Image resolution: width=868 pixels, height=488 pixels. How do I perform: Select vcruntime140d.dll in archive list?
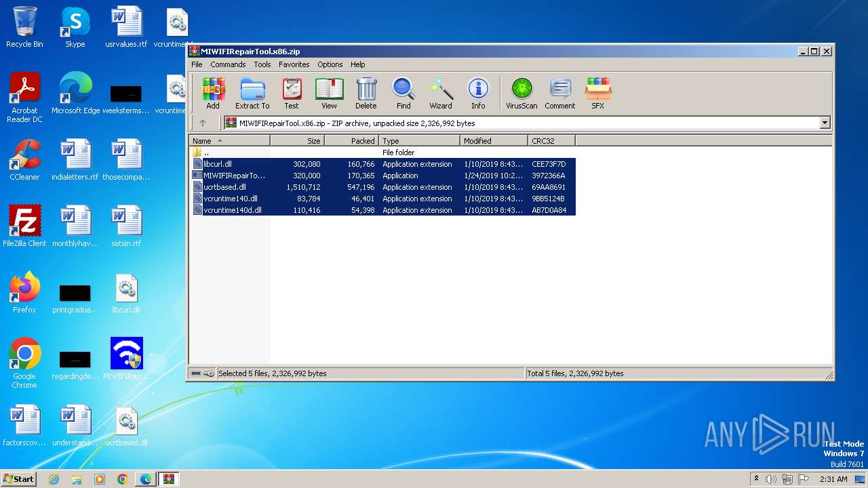(x=383, y=210)
